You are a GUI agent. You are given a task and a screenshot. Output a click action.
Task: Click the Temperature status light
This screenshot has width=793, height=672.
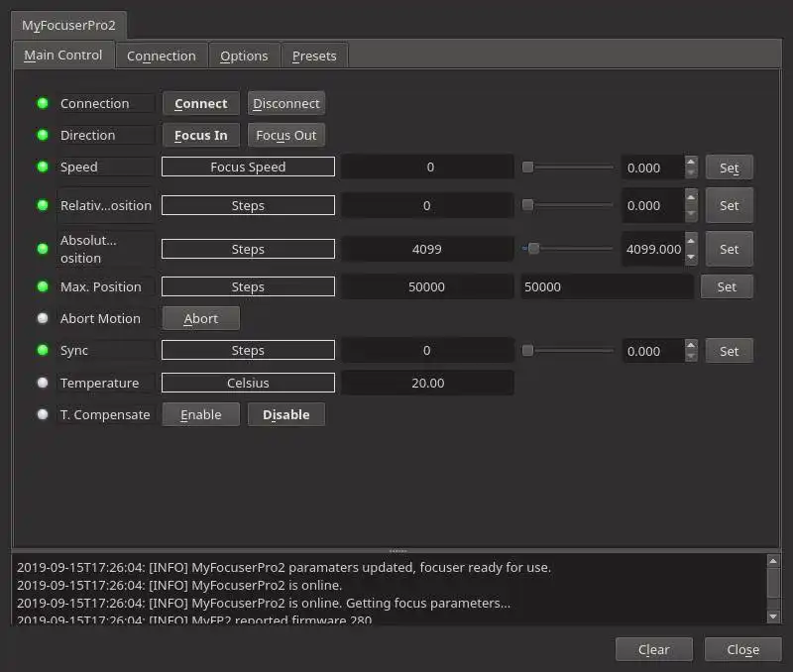43,383
